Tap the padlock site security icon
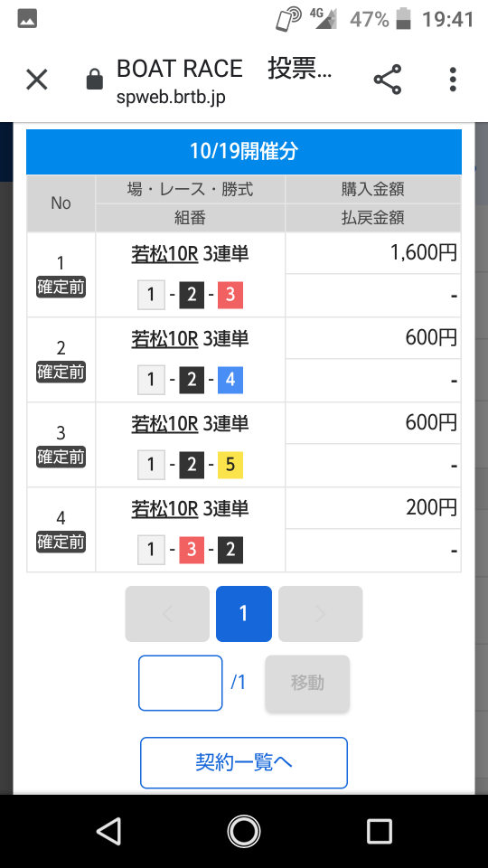This screenshot has height=868, width=488. pos(95,80)
